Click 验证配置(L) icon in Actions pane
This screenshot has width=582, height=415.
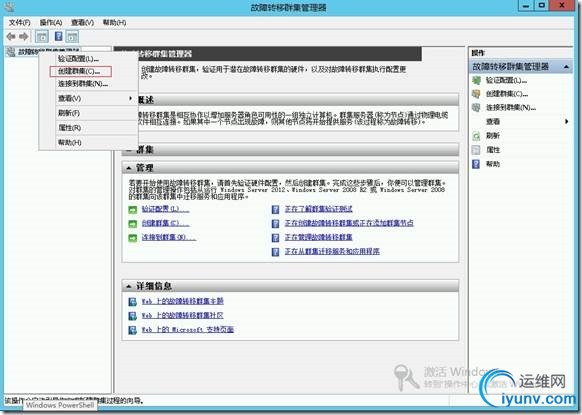[476, 80]
